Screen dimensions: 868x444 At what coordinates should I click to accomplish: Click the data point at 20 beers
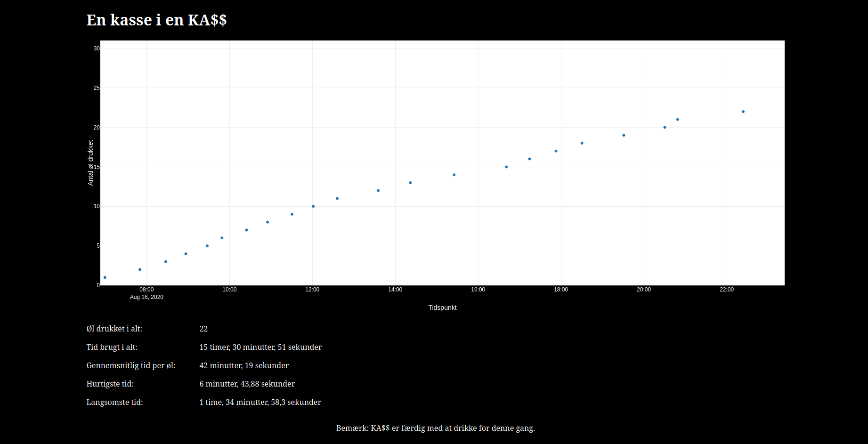click(x=665, y=127)
